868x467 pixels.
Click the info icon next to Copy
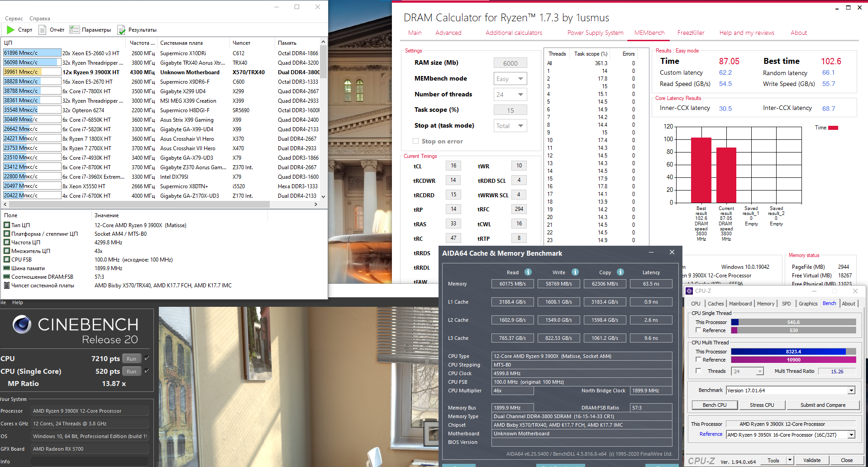[x=620, y=272]
